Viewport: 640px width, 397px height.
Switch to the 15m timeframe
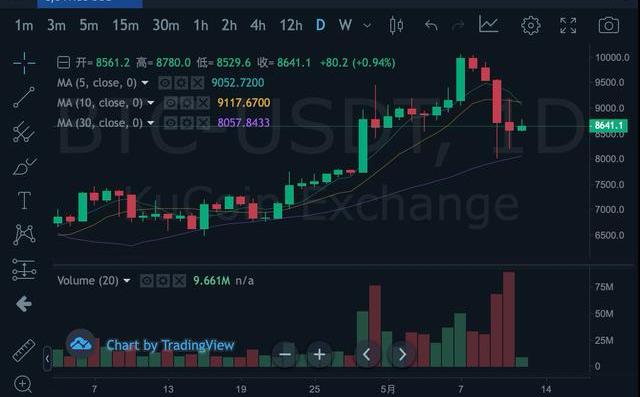125,26
